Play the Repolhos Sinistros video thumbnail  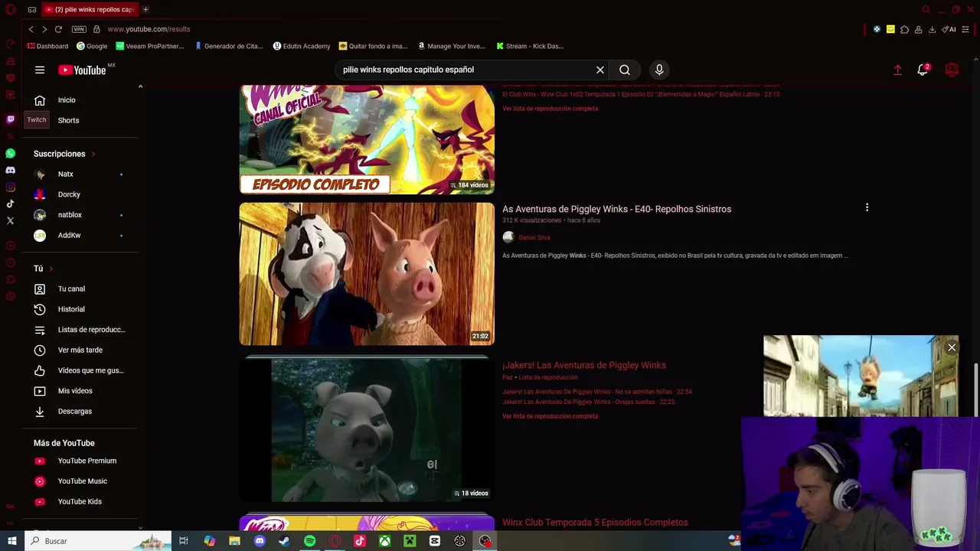click(x=367, y=273)
